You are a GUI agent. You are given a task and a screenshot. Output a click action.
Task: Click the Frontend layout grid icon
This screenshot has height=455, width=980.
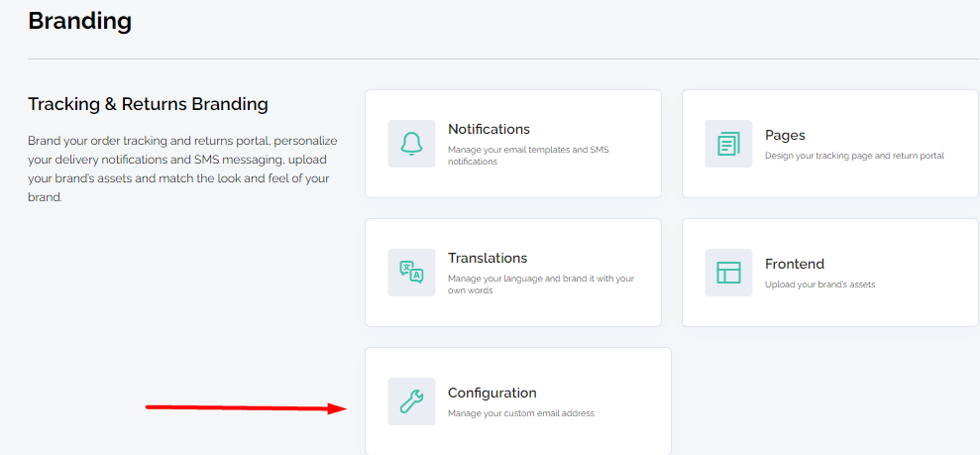(728, 273)
